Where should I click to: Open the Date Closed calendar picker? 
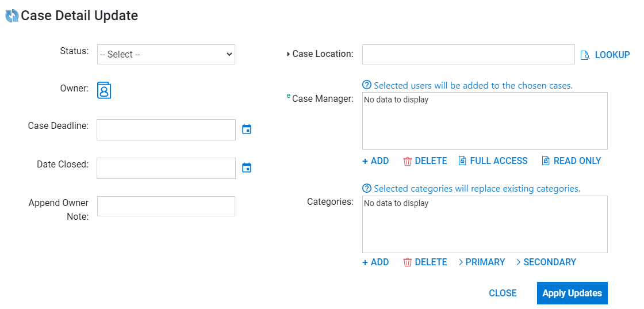pos(247,167)
